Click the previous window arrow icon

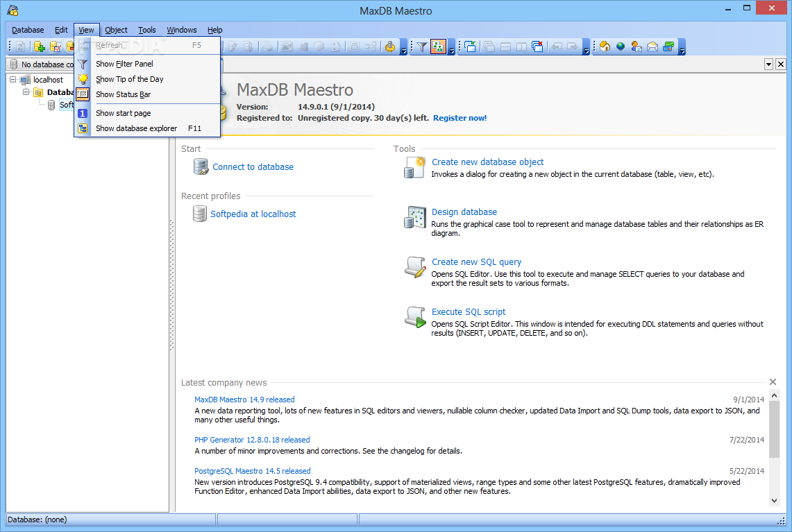click(x=557, y=47)
